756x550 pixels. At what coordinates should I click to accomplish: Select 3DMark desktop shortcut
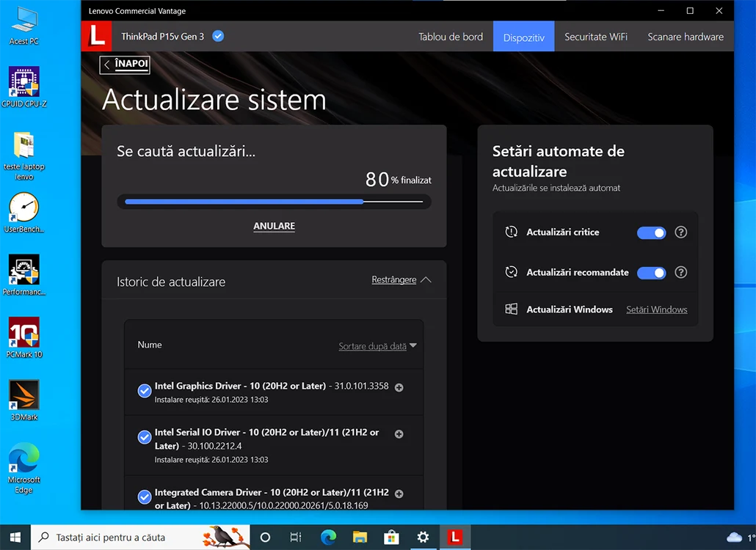23,400
